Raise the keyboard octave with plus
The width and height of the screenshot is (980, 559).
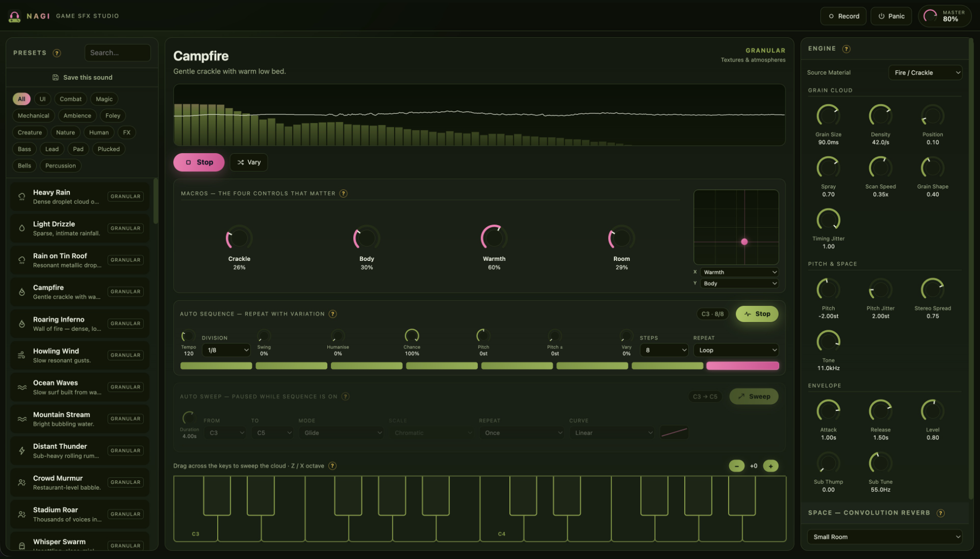tap(771, 466)
